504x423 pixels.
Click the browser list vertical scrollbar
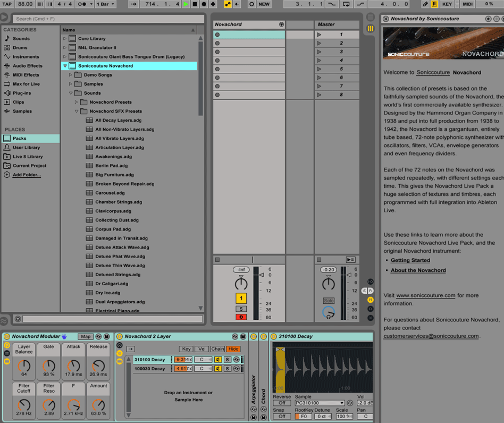pyautogui.click(x=200, y=78)
